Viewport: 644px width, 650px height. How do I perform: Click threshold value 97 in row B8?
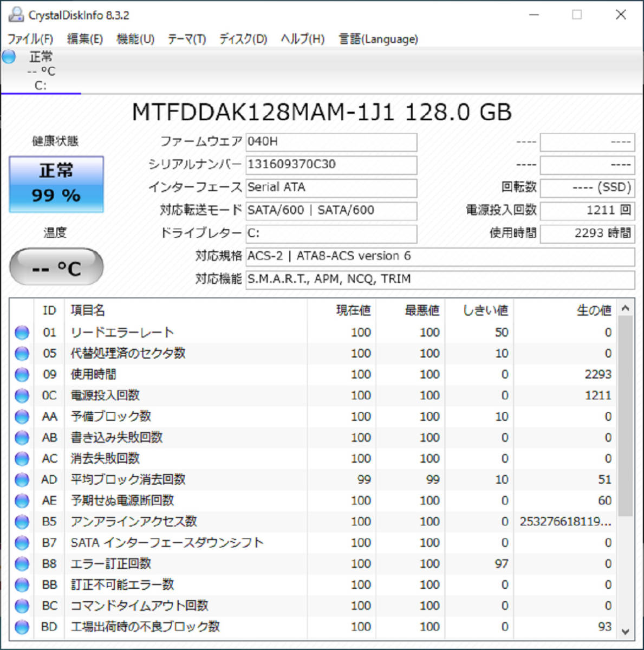point(502,564)
